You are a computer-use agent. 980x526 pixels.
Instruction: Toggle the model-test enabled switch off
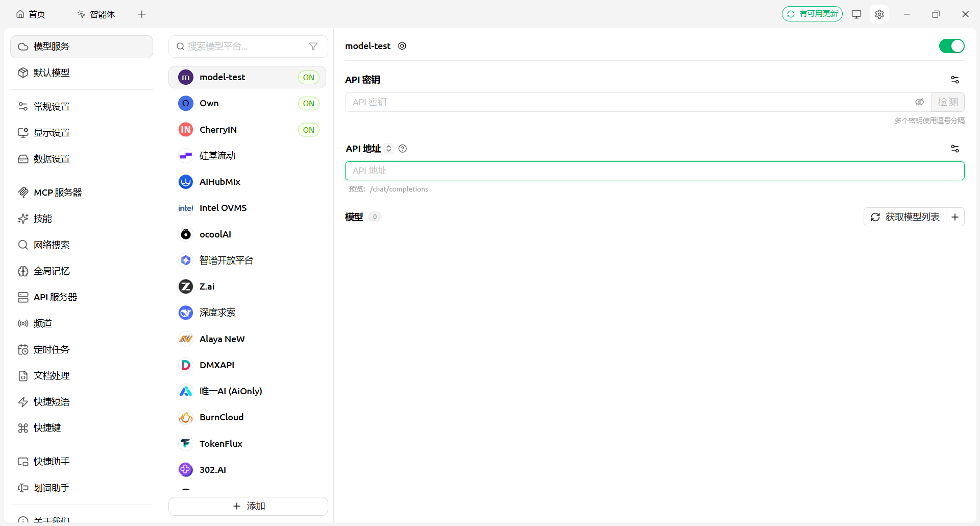point(952,46)
